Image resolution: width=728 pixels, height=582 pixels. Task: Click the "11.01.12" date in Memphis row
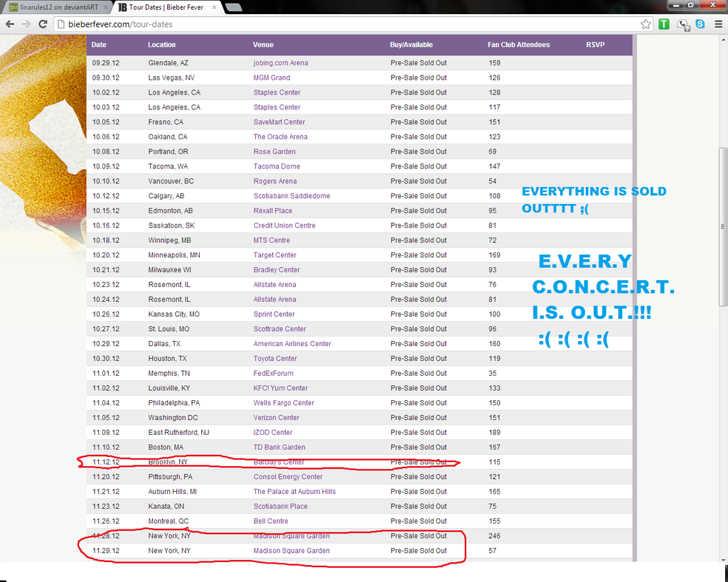(x=106, y=374)
